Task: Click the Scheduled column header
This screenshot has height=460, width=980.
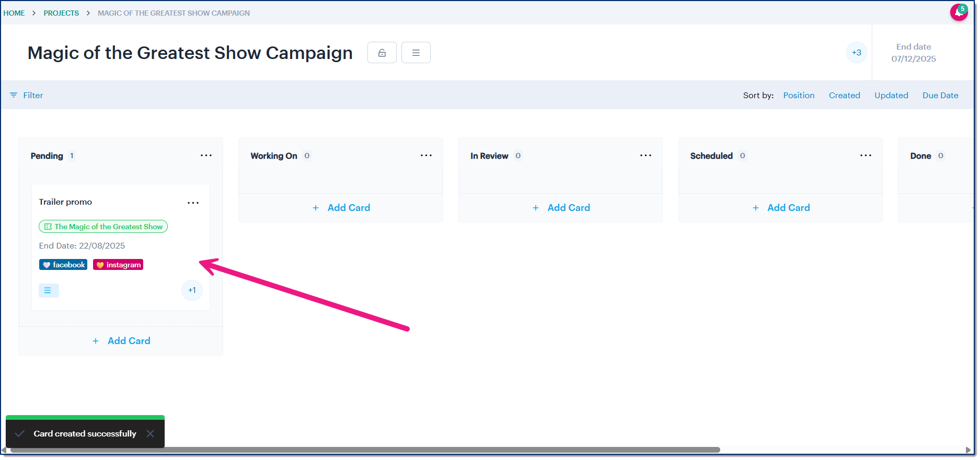Action: coord(711,156)
